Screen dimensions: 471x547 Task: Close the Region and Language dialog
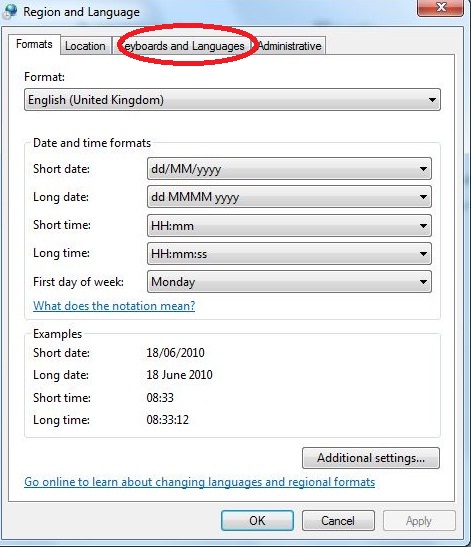pyautogui.click(x=440, y=8)
